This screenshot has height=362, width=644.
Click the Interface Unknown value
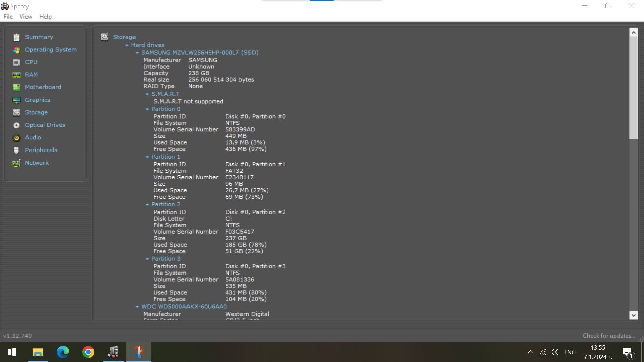click(x=201, y=67)
